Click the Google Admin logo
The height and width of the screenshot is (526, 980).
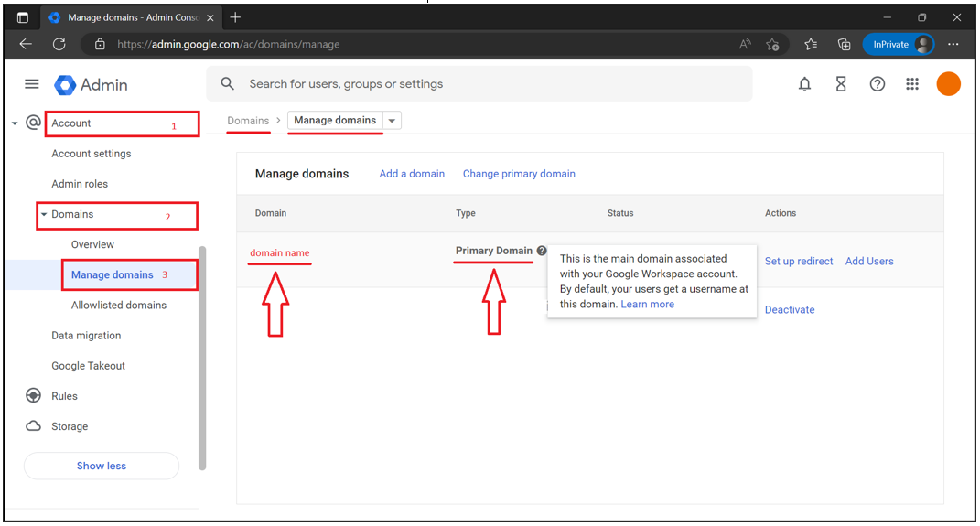pyautogui.click(x=91, y=85)
